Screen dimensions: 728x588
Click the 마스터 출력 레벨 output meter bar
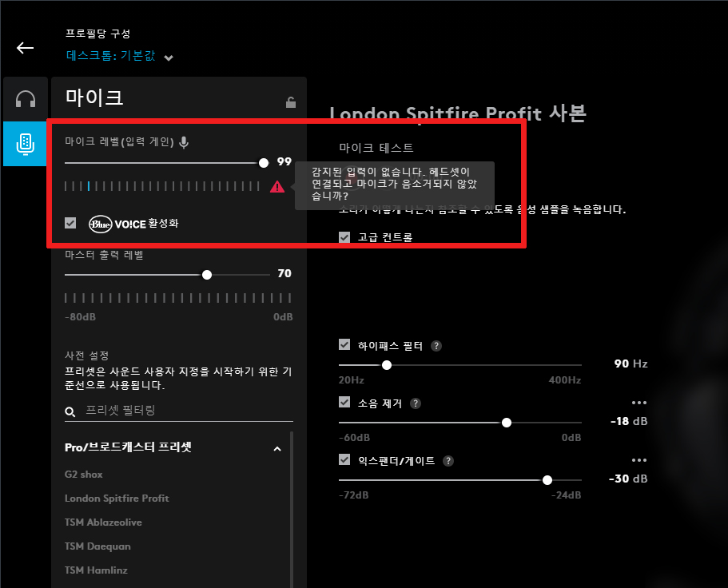178,298
